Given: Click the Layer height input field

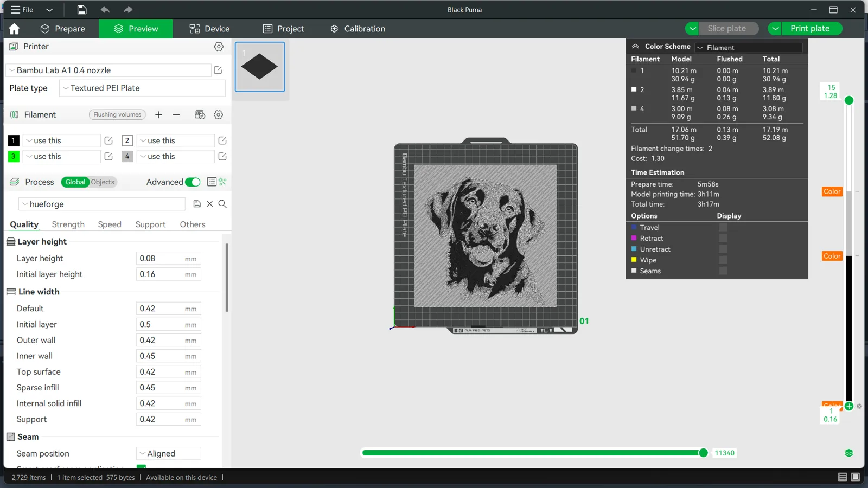Looking at the screenshot, I should 168,259.
